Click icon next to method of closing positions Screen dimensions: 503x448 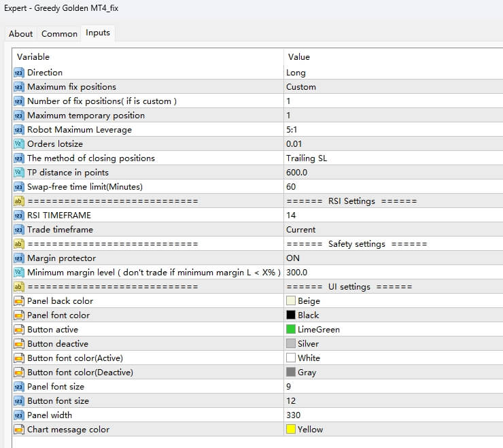[x=19, y=158]
